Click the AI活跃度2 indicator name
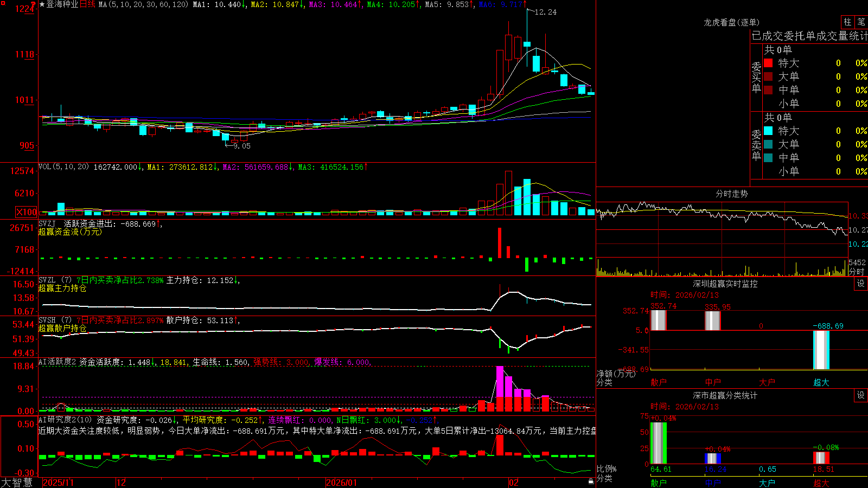Screen dimensions: 868x488 click(58, 362)
